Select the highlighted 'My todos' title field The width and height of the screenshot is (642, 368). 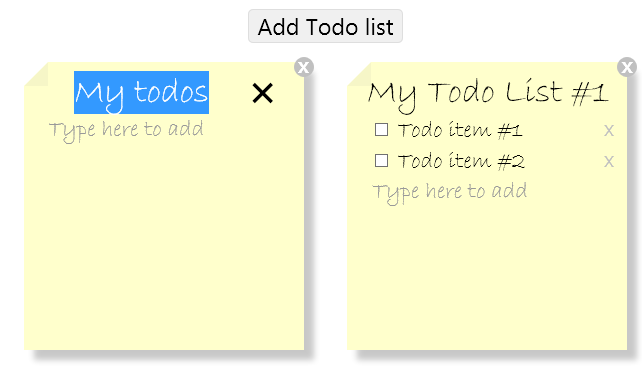coord(141,93)
